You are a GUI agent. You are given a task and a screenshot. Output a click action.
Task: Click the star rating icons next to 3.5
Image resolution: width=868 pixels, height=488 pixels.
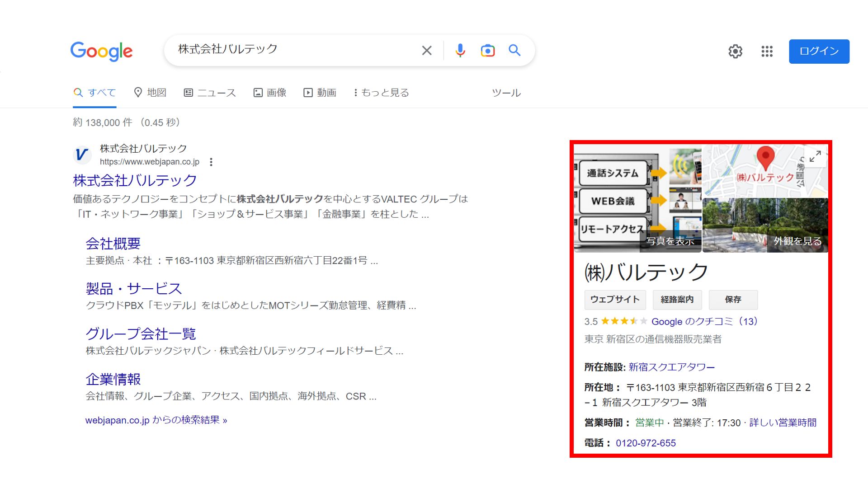624,321
